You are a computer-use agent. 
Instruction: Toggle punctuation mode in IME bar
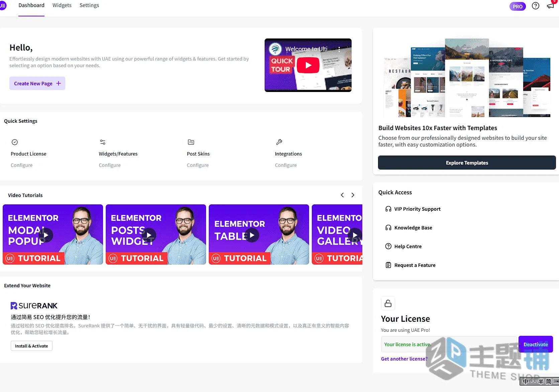(533, 382)
